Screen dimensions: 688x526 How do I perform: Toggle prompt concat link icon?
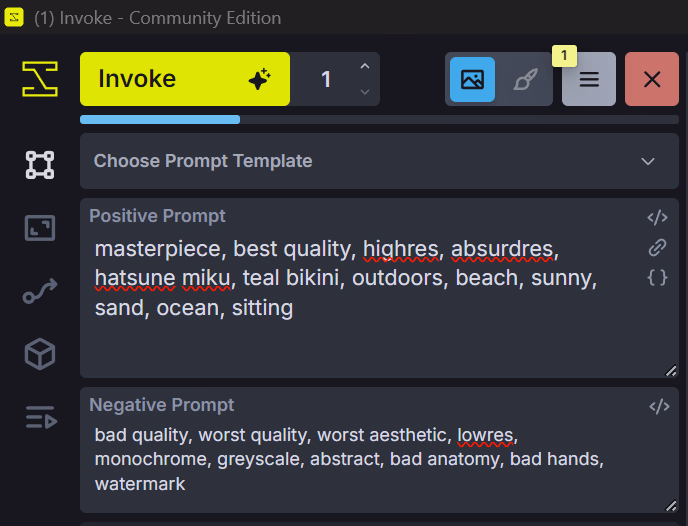[x=657, y=247]
